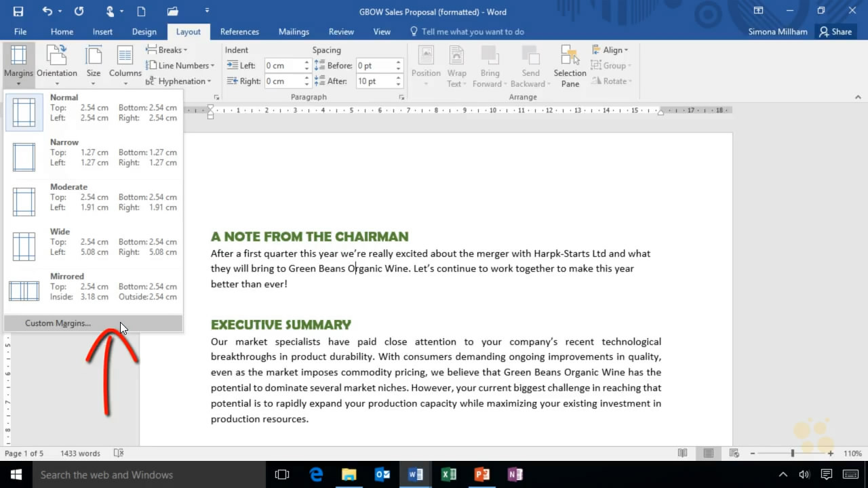Image resolution: width=868 pixels, height=488 pixels.
Task: Open the File menu tab
Action: coord(20,31)
